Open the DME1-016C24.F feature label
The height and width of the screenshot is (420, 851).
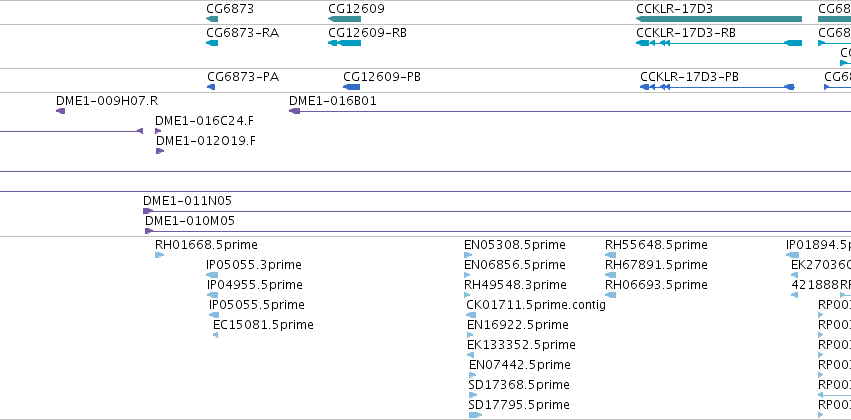click(x=205, y=121)
